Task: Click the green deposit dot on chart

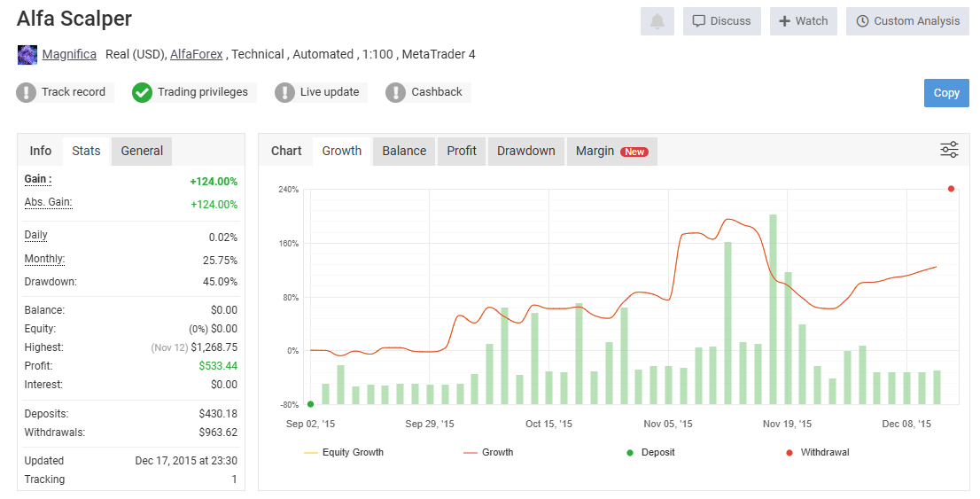Action: tap(311, 404)
